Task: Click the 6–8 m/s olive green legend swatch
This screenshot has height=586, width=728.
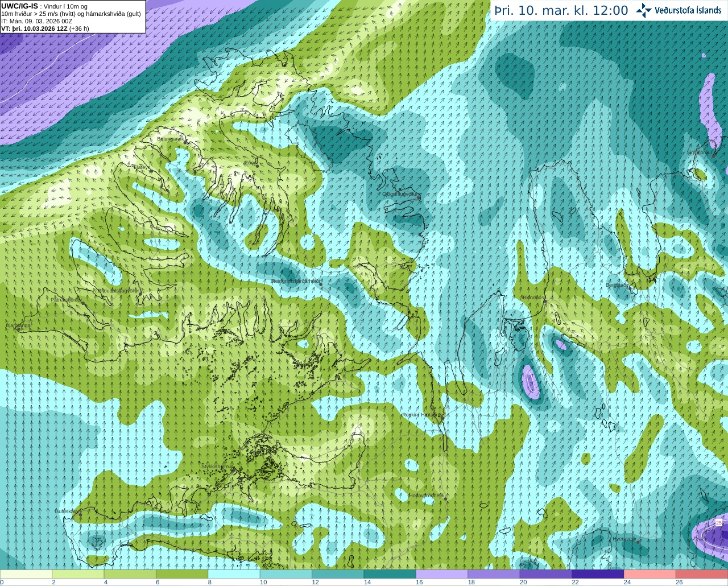Action: click(182, 574)
